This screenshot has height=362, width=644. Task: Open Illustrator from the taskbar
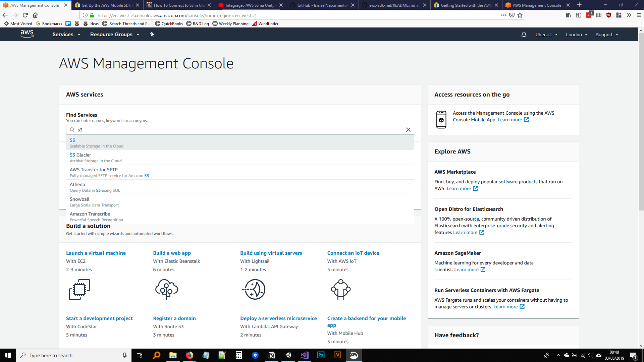point(337,355)
